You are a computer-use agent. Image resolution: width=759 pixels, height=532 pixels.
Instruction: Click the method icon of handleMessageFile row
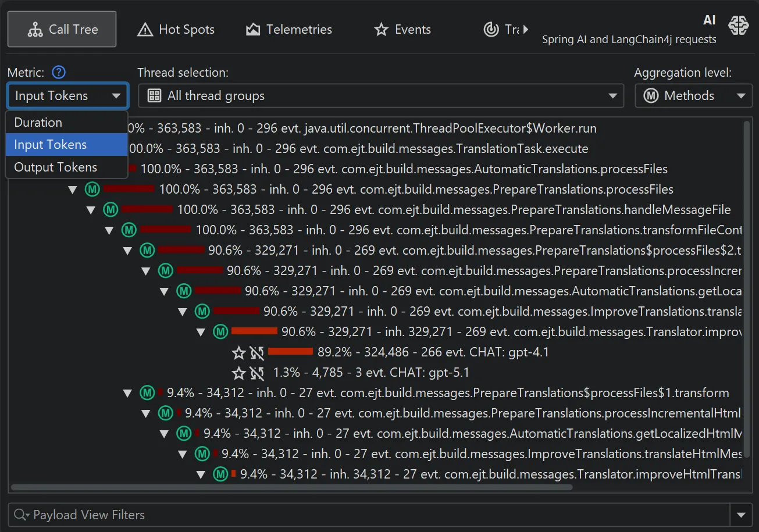coord(111,209)
